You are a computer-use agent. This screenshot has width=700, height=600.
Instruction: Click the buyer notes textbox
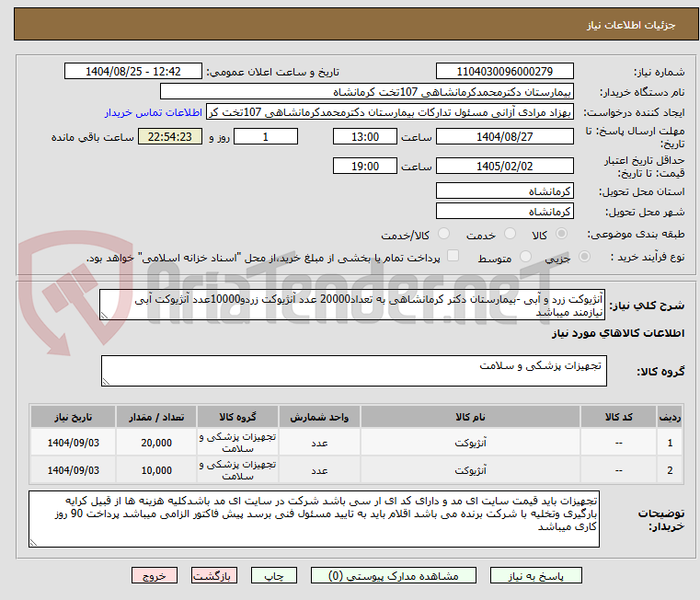314,519
